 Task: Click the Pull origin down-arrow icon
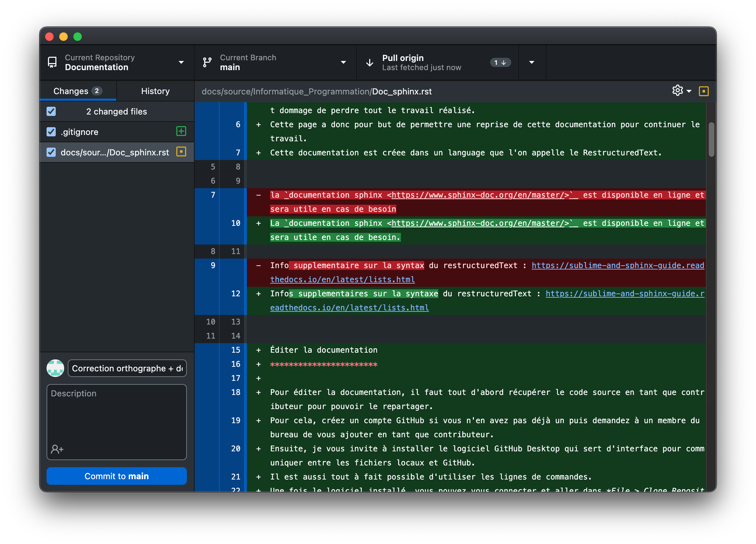pos(370,62)
